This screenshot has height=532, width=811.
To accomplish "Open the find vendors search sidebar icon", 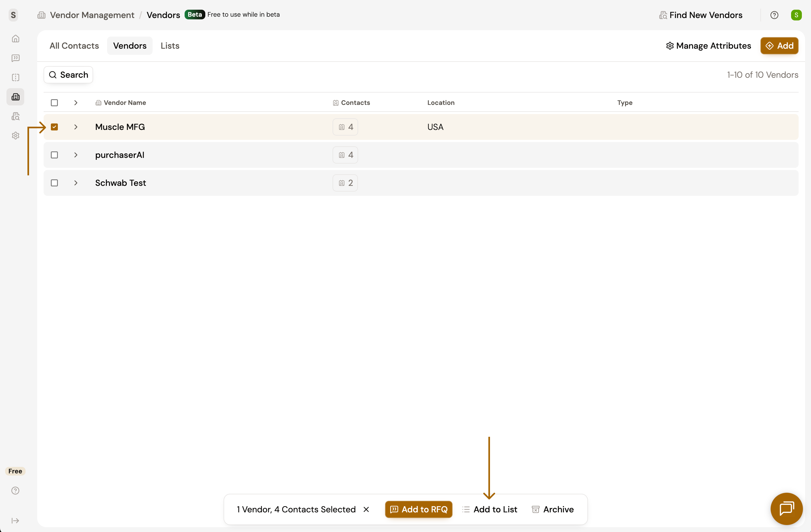I will tap(15, 116).
